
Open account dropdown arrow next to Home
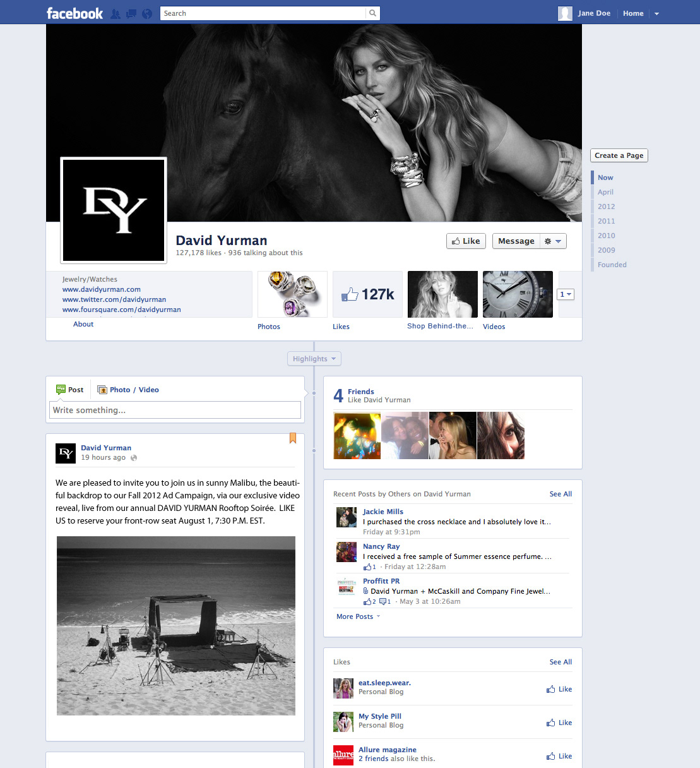tap(656, 13)
